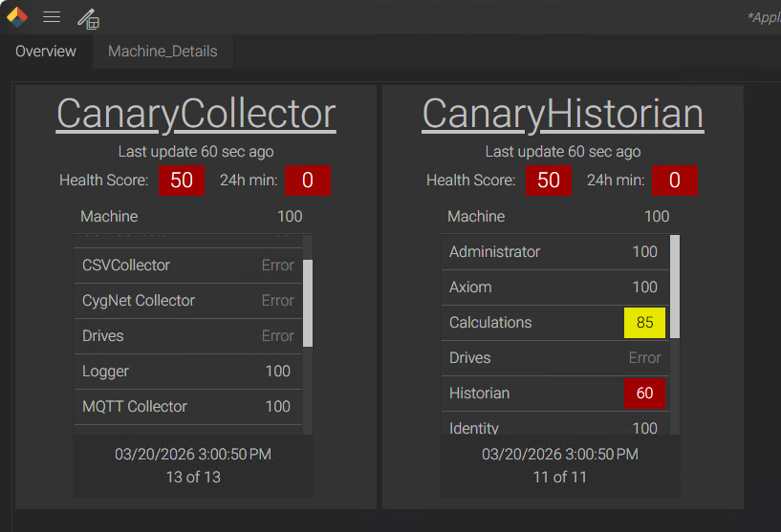This screenshot has width=781, height=532.
Task: Click CanaryHistorian 24h min value 0
Action: coord(674,181)
